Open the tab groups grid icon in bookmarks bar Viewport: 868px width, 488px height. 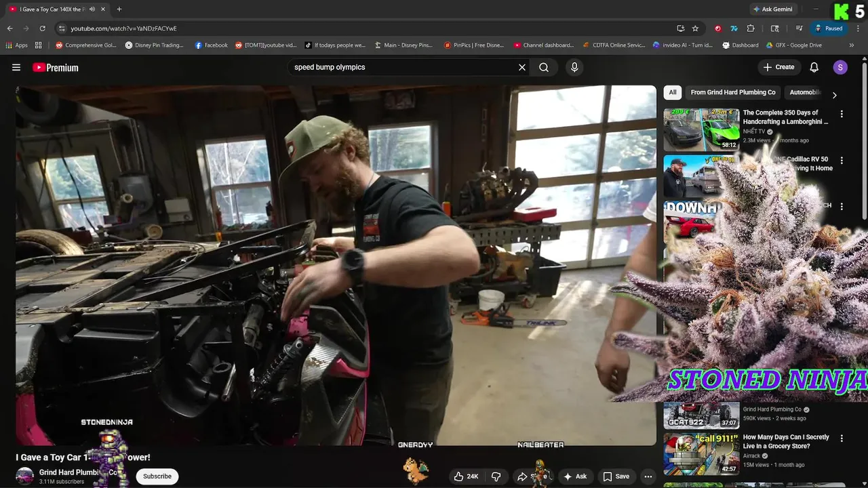[x=39, y=45]
